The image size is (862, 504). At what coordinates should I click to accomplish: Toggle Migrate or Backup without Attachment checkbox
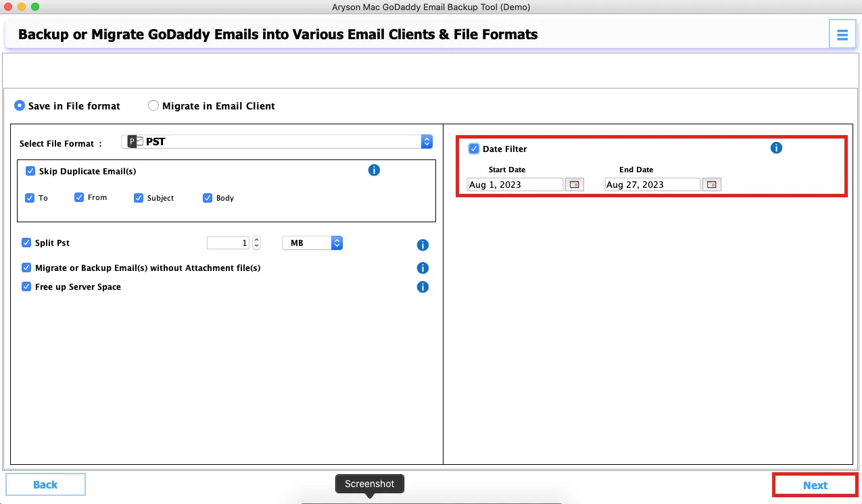pos(26,268)
